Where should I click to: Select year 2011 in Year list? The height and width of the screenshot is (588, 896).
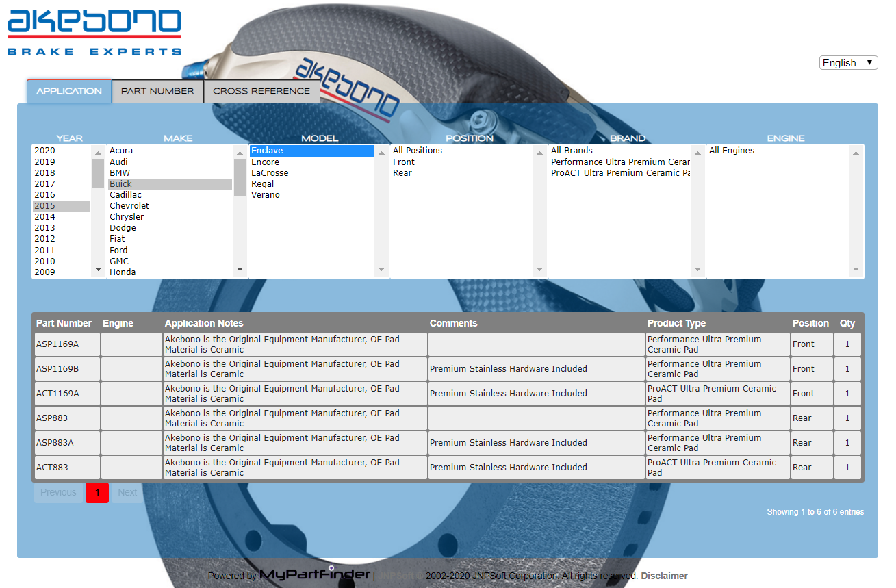click(62, 251)
